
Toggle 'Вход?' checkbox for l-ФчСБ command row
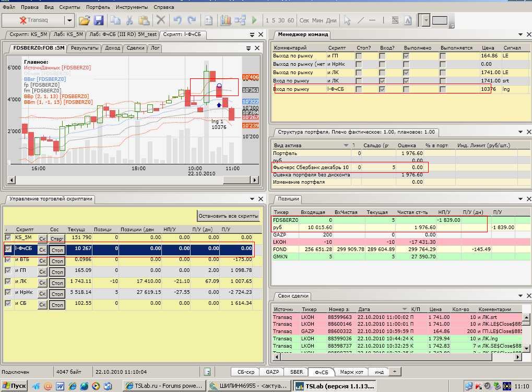click(383, 89)
